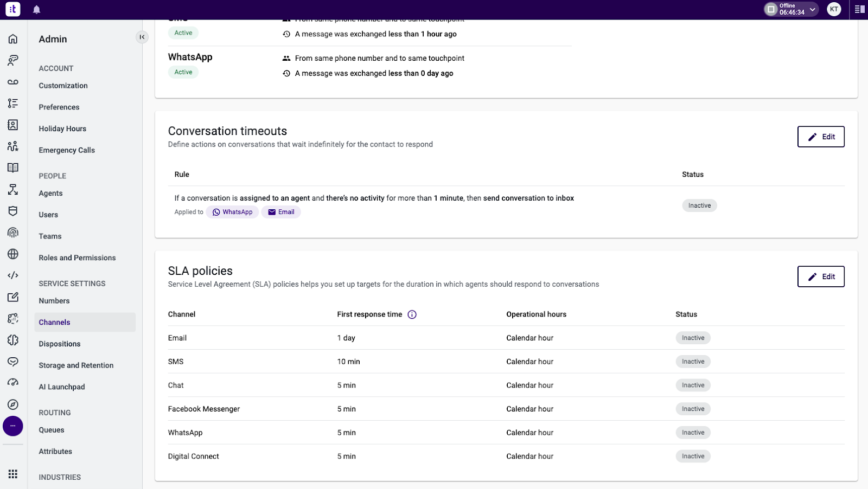Open the Dispositions page

tap(60, 344)
